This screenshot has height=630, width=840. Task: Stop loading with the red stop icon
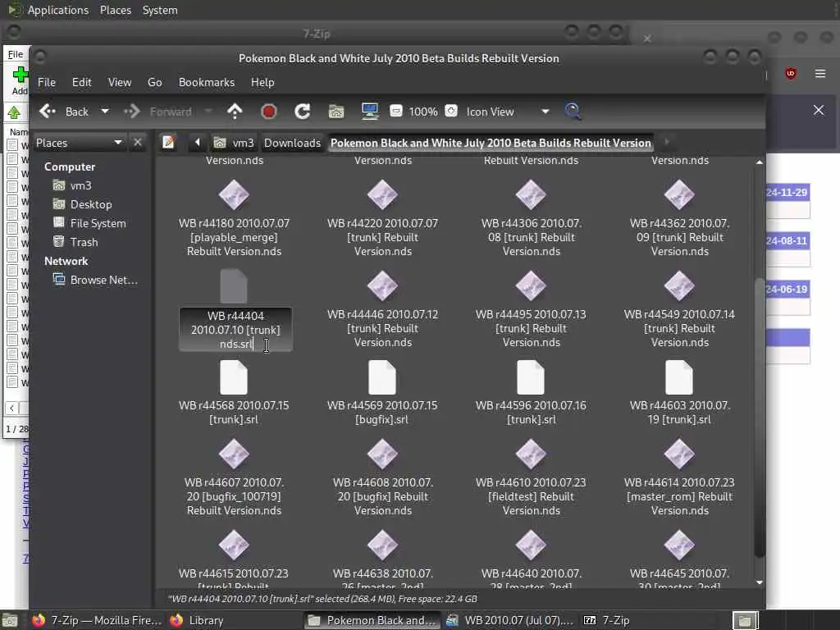[269, 112]
